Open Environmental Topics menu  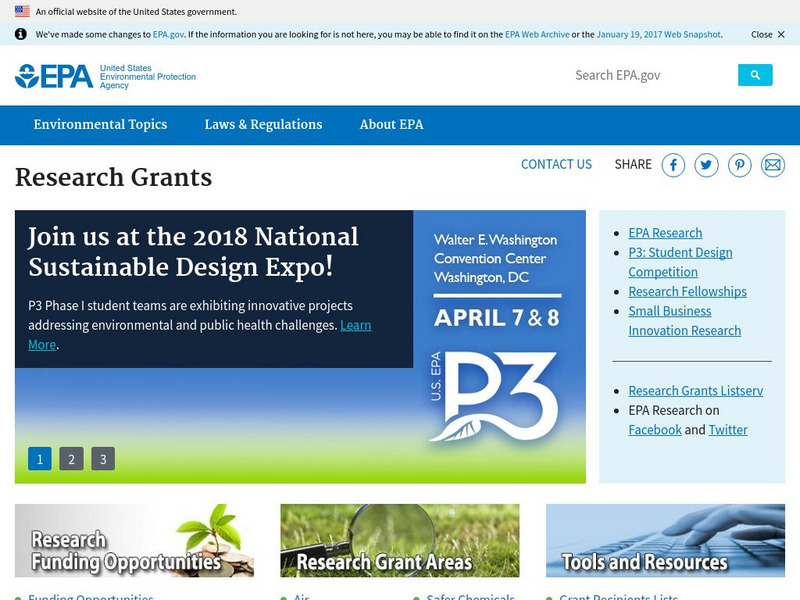101,124
